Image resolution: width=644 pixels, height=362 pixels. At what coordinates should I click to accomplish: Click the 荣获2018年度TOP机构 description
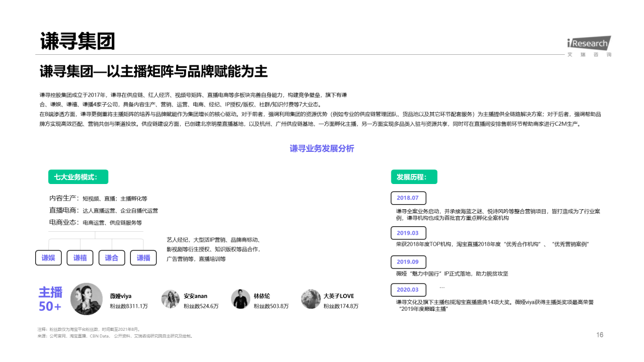point(493,244)
